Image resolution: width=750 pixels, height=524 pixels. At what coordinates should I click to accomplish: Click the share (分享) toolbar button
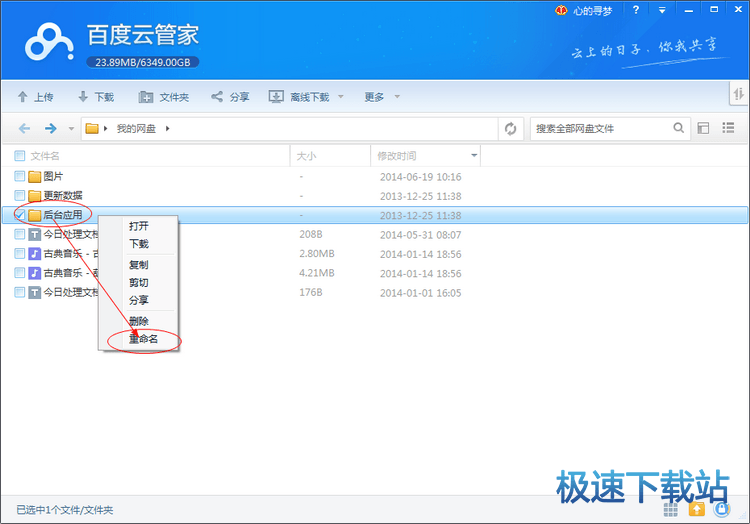pyautogui.click(x=230, y=97)
